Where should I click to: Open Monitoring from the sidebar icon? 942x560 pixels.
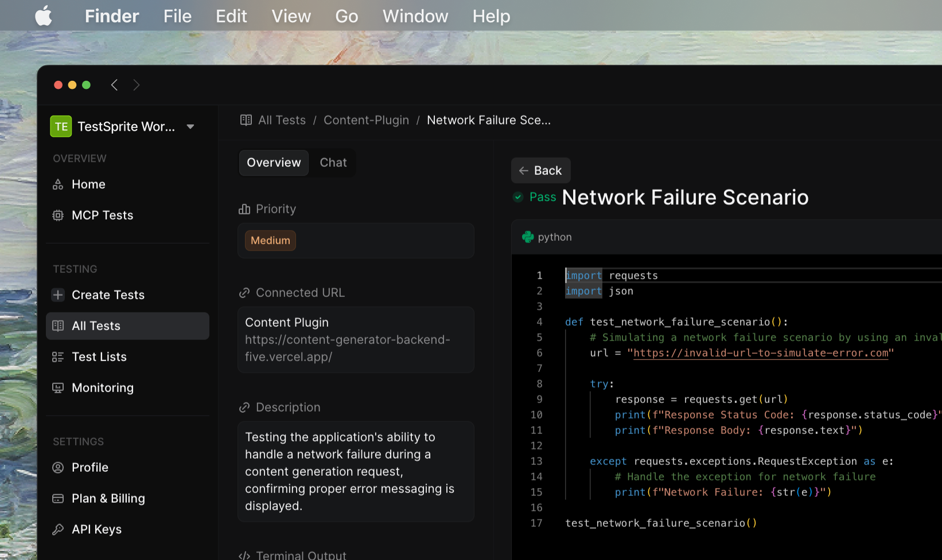(x=58, y=388)
